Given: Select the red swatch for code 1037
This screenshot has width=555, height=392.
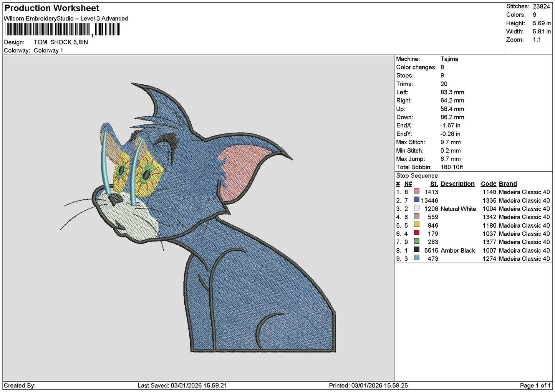Looking at the screenshot, I should [416, 233].
